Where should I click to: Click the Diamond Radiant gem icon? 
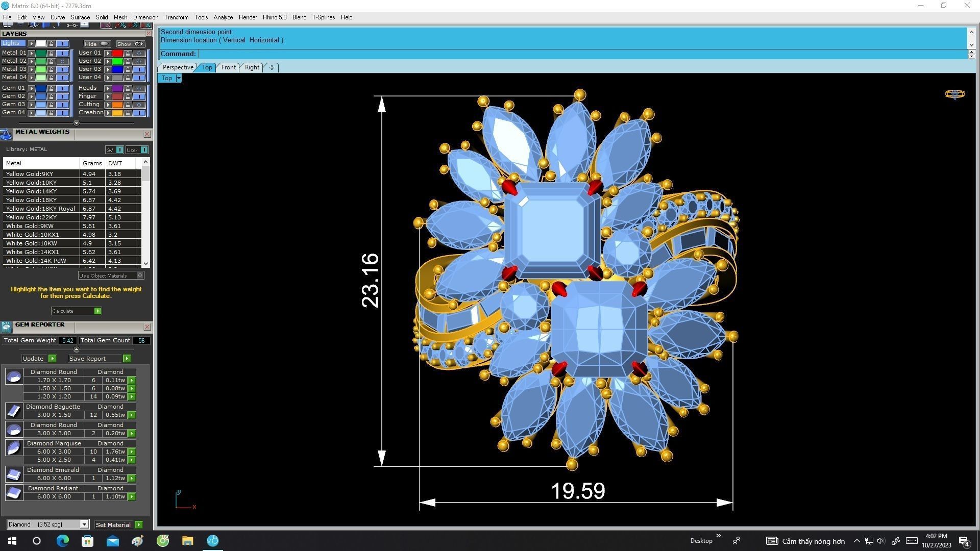click(14, 492)
